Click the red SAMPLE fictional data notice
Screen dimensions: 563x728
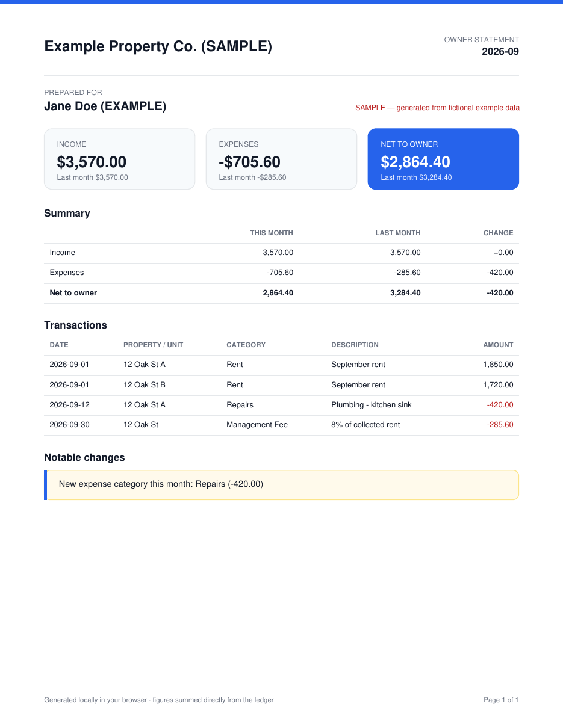pos(437,108)
